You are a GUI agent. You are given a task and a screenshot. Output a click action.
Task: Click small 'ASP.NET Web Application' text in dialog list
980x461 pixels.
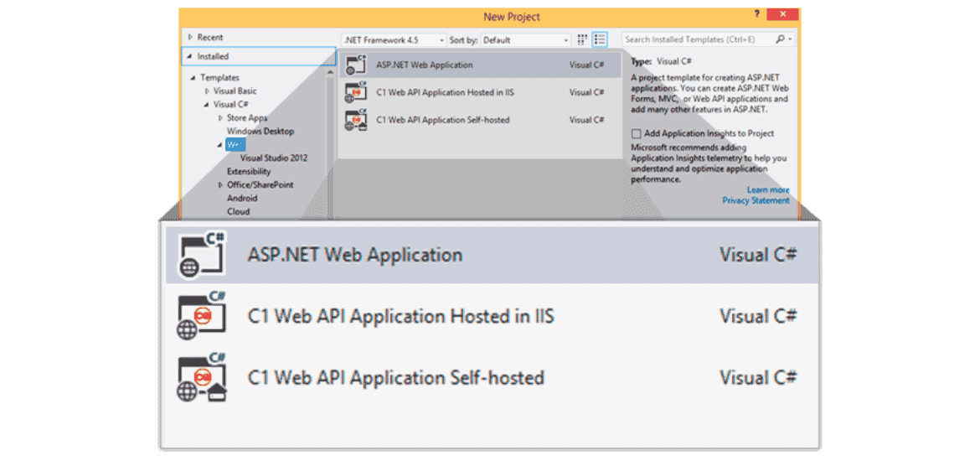[425, 65]
